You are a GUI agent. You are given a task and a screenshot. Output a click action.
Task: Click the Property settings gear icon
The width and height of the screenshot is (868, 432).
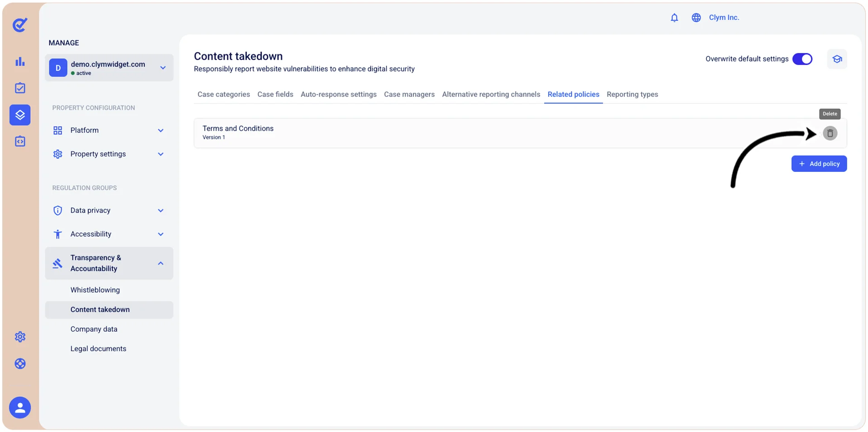click(58, 154)
